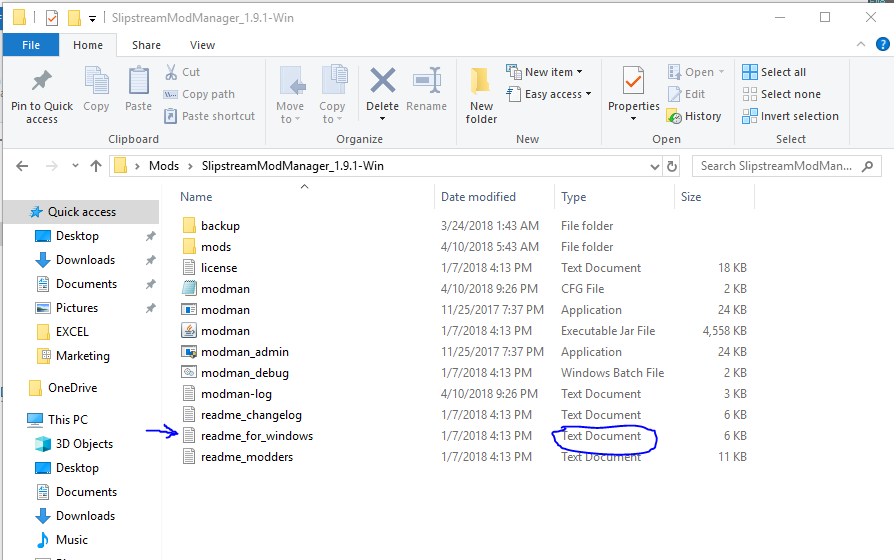Expand address bar history dropdown
Screen dimensions: 894x560
(x=655, y=167)
